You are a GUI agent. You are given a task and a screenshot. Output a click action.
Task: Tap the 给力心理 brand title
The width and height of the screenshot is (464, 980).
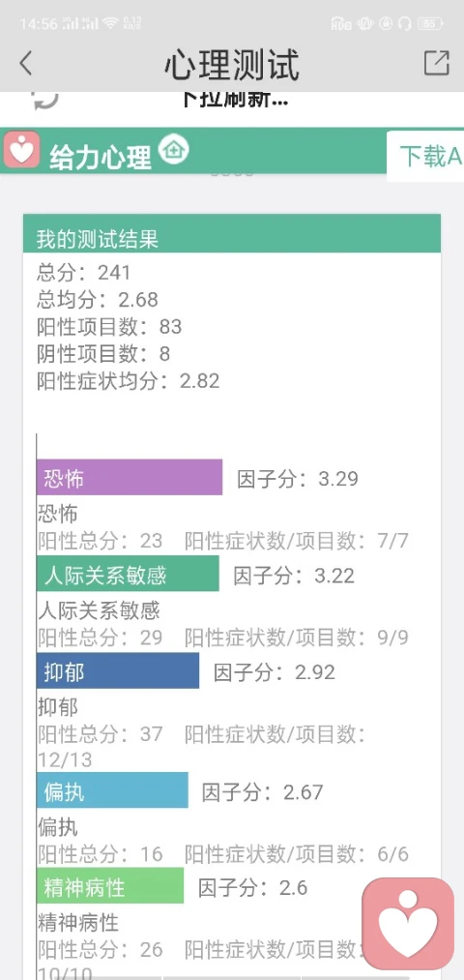pos(100,157)
